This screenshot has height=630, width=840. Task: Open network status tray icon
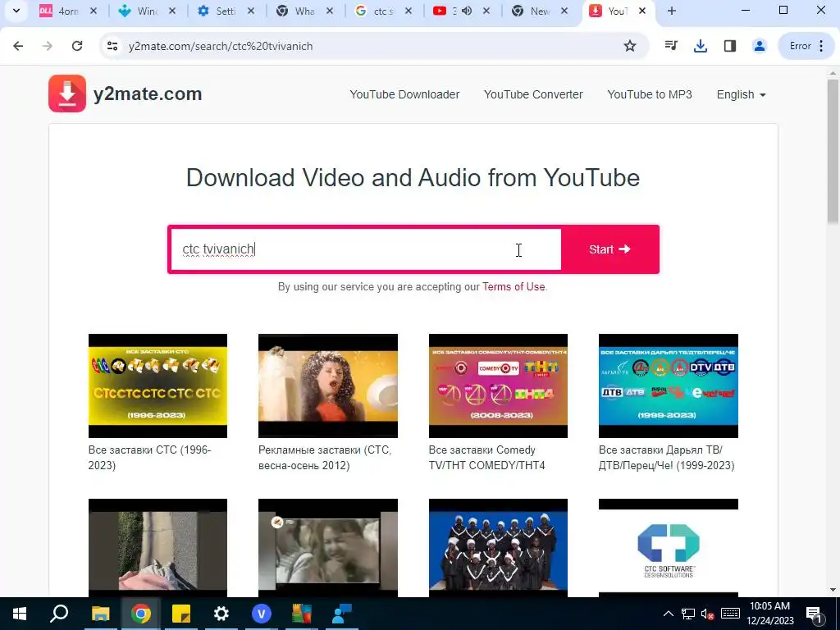(688, 614)
